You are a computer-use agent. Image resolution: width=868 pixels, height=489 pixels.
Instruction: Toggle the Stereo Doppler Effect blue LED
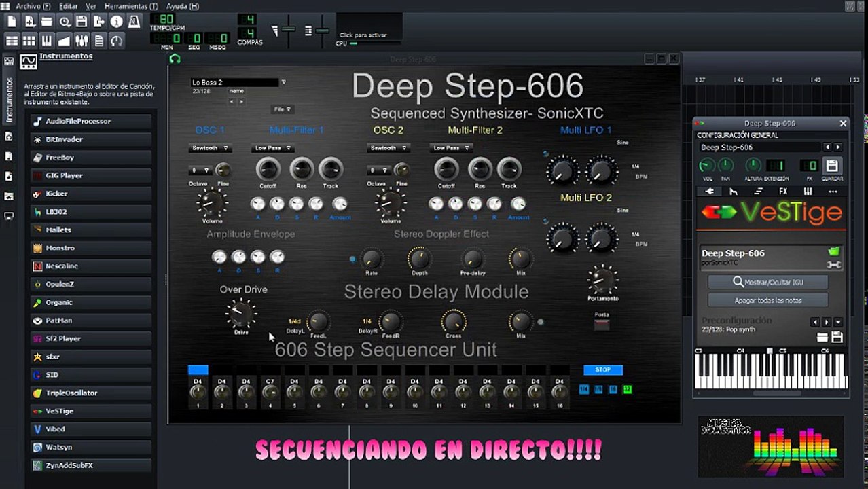click(352, 259)
